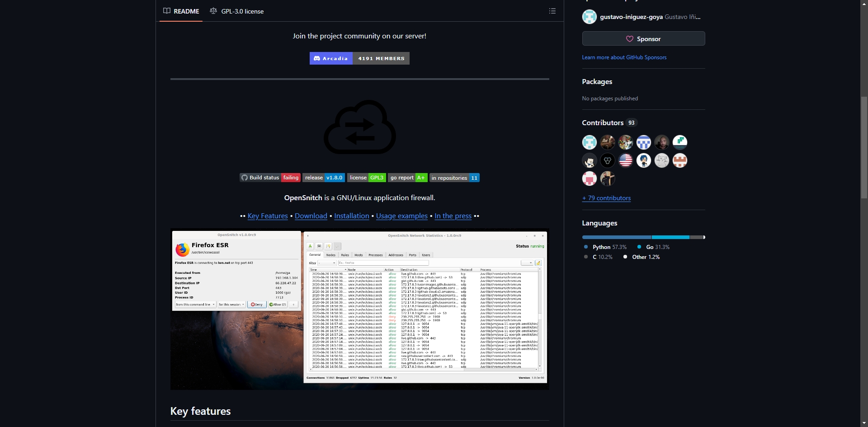
Task: Open the Arcadia Discord badge
Action: pos(359,58)
